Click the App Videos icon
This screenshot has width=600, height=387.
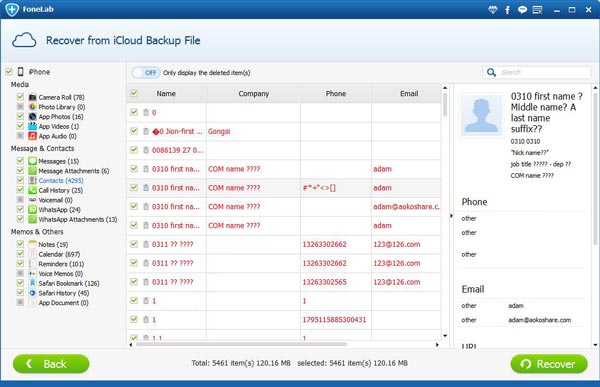click(x=33, y=126)
